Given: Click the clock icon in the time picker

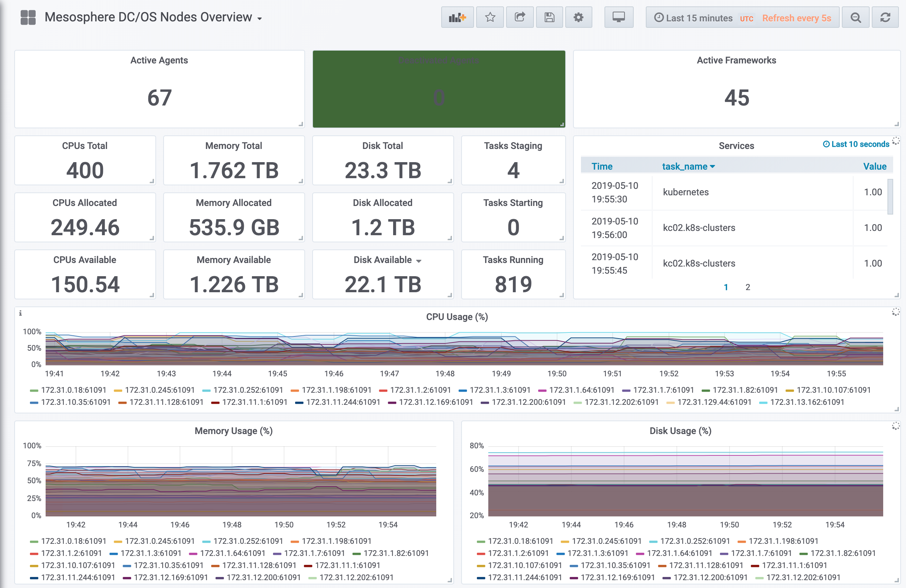Looking at the screenshot, I should [x=659, y=17].
